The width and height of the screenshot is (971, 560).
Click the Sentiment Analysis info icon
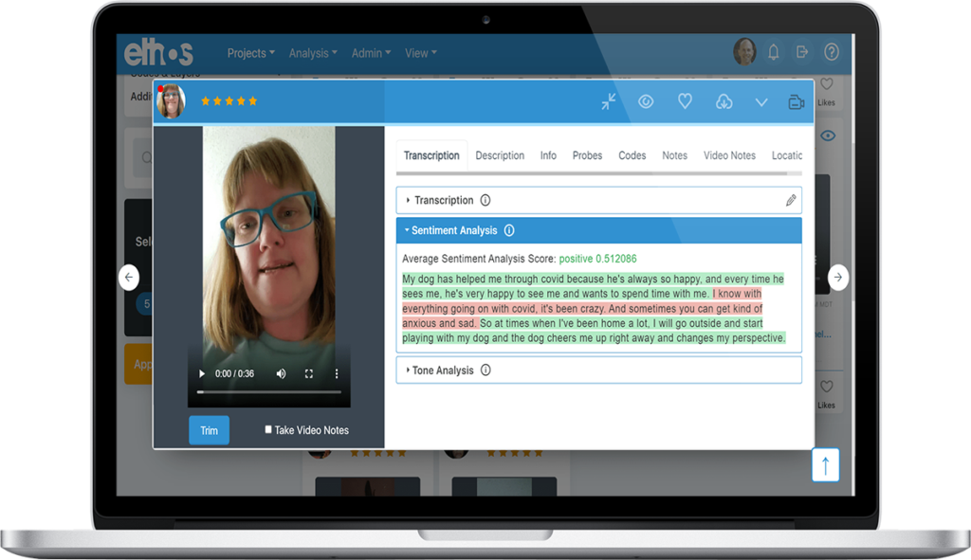tap(509, 230)
